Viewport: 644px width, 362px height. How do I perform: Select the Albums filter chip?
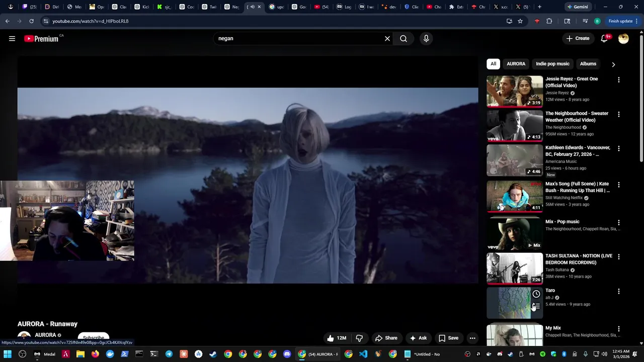coord(588,64)
